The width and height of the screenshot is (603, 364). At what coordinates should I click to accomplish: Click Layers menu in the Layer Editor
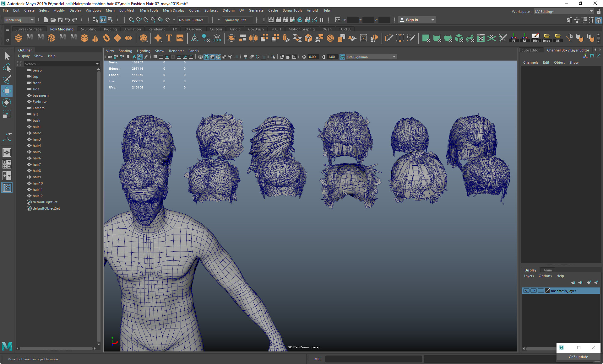click(529, 276)
